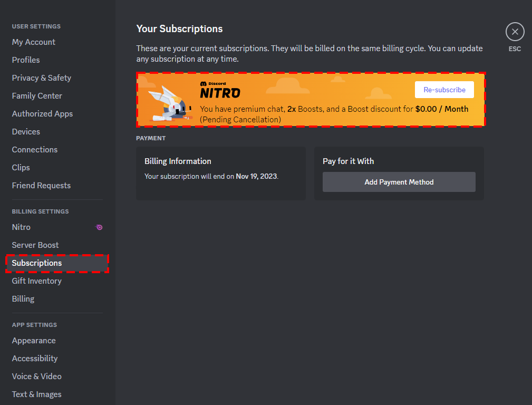Open Privacy & Safety settings

pos(41,78)
